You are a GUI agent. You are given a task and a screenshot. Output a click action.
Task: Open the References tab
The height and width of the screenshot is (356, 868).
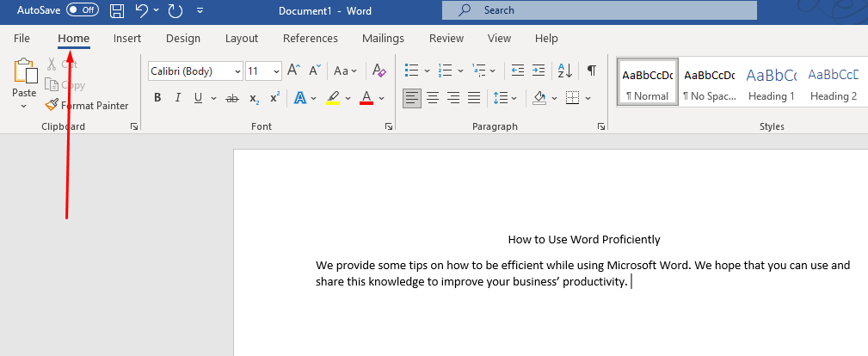click(x=310, y=39)
